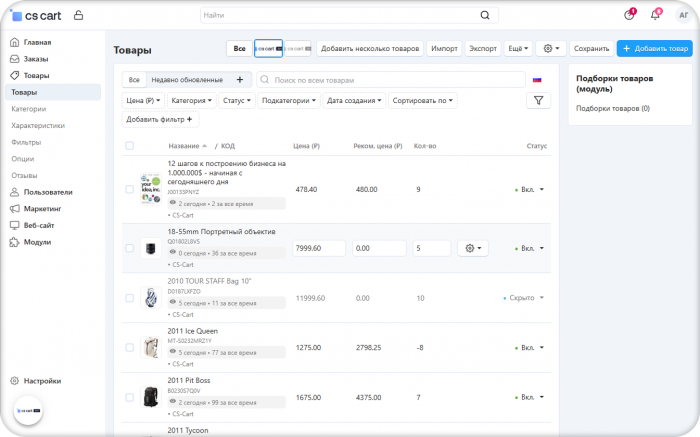Click the blue Добавить товар button
The width and height of the screenshot is (700, 437).
point(655,48)
